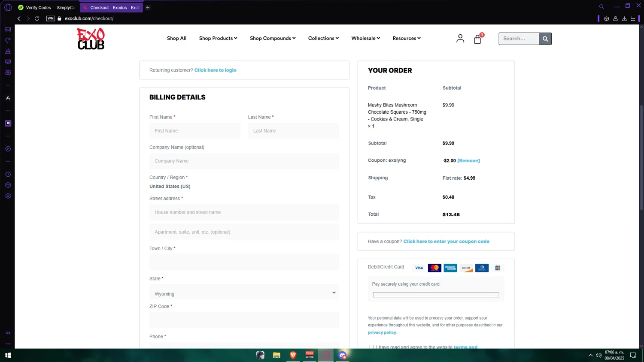
Task: Click the credit card payment frame
Action: click(x=436, y=295)
